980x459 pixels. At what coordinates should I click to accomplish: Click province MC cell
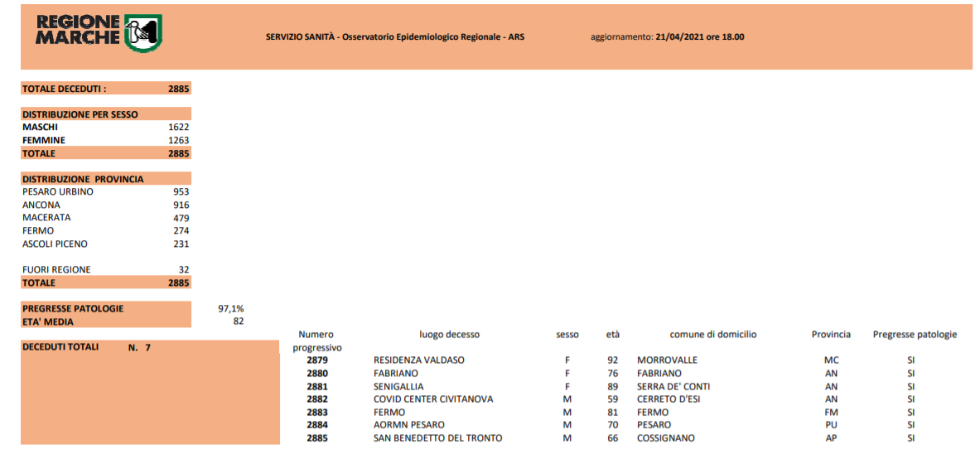coord(831,361)
